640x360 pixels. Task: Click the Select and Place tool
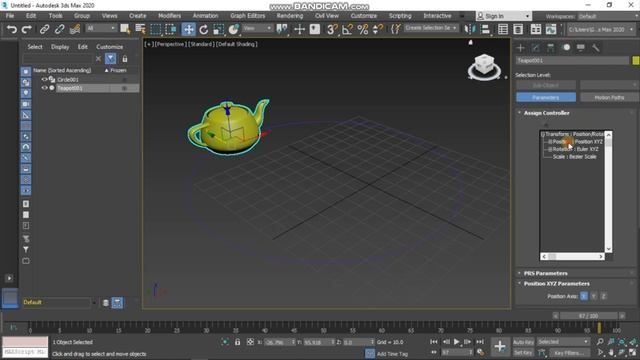point(233,29)
